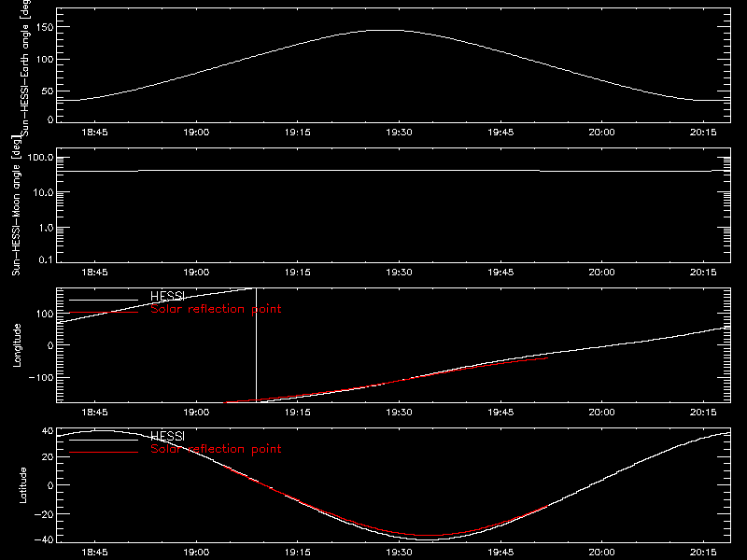Screen dimensions: 747x560
Task: Click HESSI legend entry in Latitude plot
Action: pos(167,436)
